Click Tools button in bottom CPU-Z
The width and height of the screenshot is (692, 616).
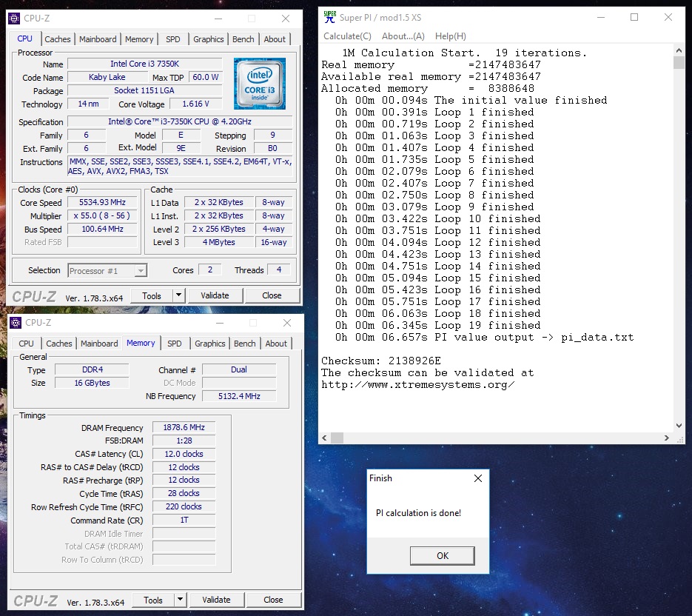click(x=152, y=600)
